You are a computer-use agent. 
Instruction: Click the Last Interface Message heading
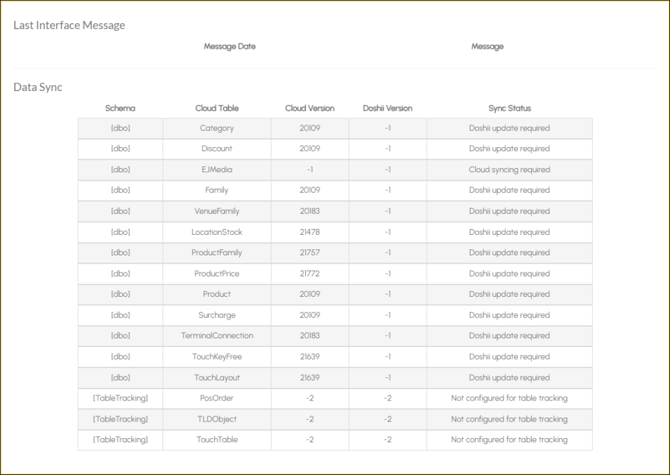pyautogui.click(x=69, y=25)
